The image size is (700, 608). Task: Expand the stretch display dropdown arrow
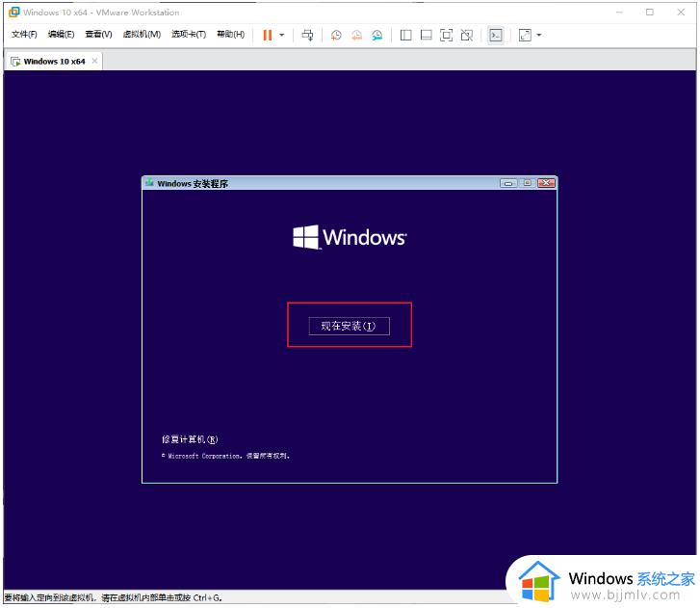point(539,35)
